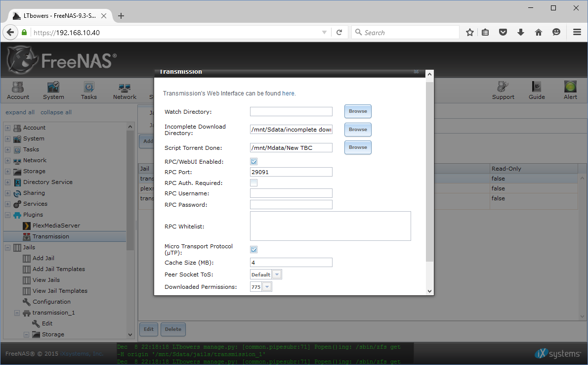This screenshot has height=365, width=588.
Task: Click the collapse all link
Action: tap(56, 112)
